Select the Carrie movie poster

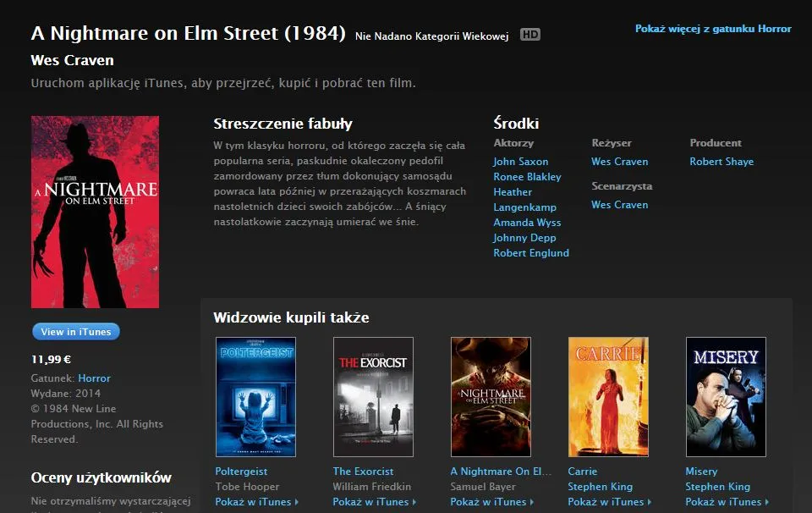[x=608, y=397]
